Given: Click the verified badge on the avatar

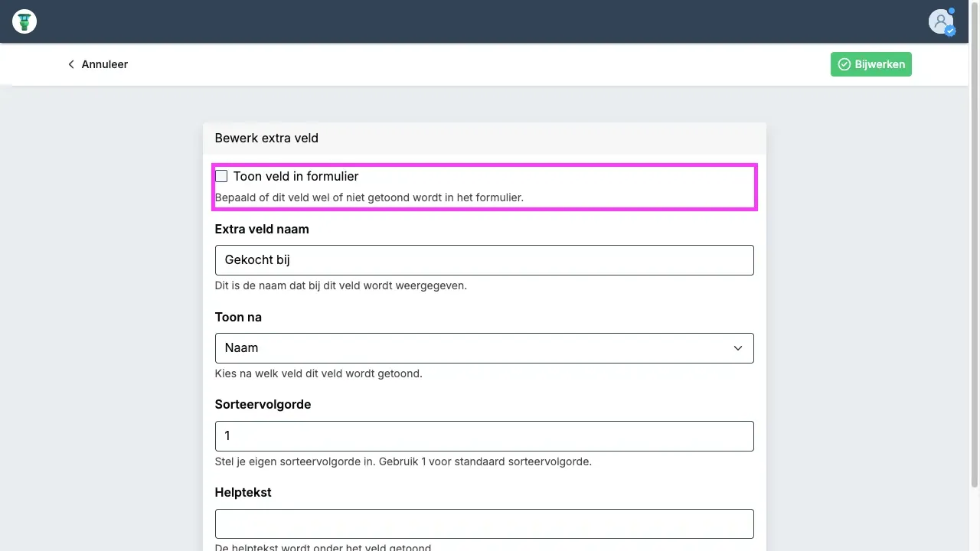Looking at the screenshot, I should pos(950,31).
